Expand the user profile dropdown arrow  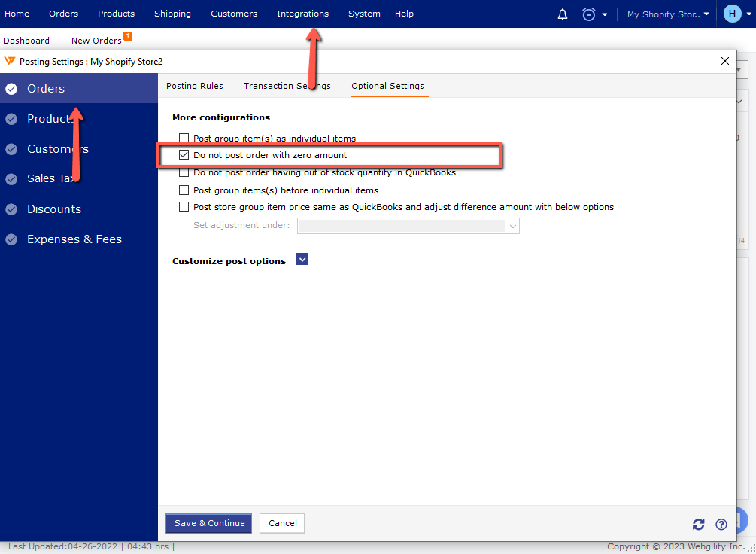point(748,14)
